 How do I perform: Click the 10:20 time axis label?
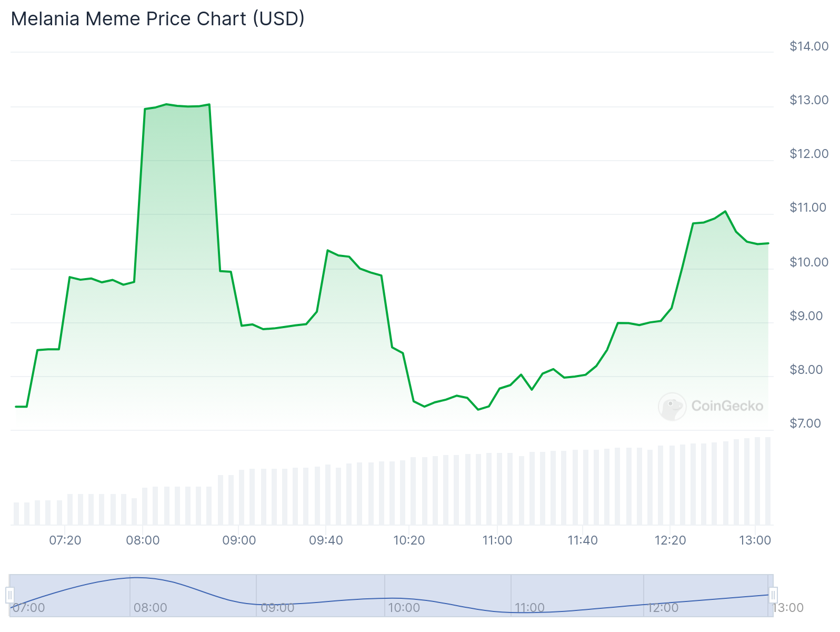coord(410,540)
